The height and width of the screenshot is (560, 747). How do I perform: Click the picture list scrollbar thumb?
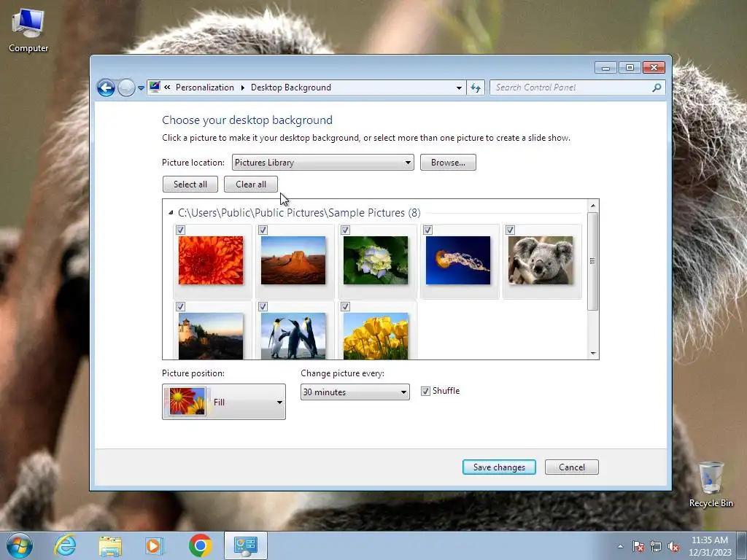pyautogui.click(x=592, y=261)
